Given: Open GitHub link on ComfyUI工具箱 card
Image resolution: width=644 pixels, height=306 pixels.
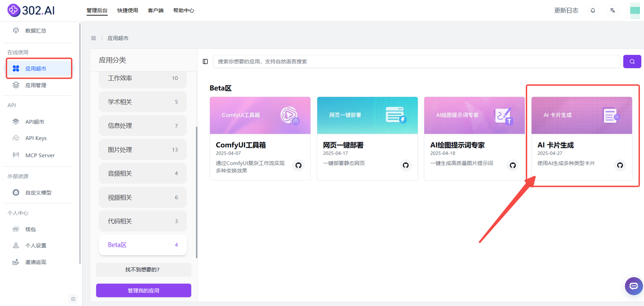Looking at the screenshot, I should point(299,165).
